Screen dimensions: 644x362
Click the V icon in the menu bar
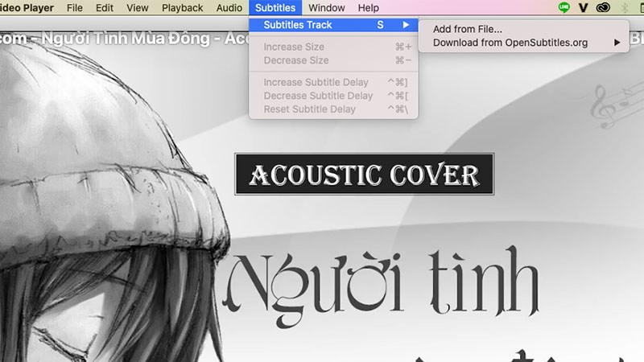583,7
